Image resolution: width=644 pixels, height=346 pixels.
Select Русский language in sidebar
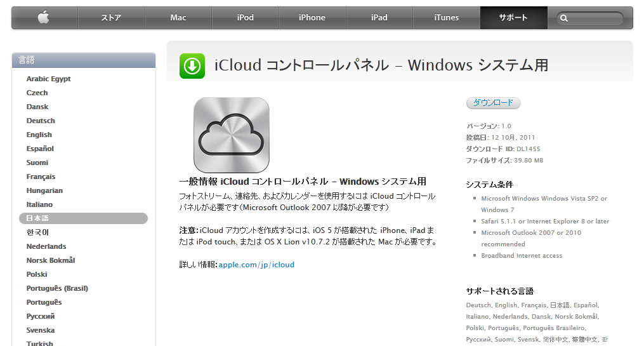(40, 316)
